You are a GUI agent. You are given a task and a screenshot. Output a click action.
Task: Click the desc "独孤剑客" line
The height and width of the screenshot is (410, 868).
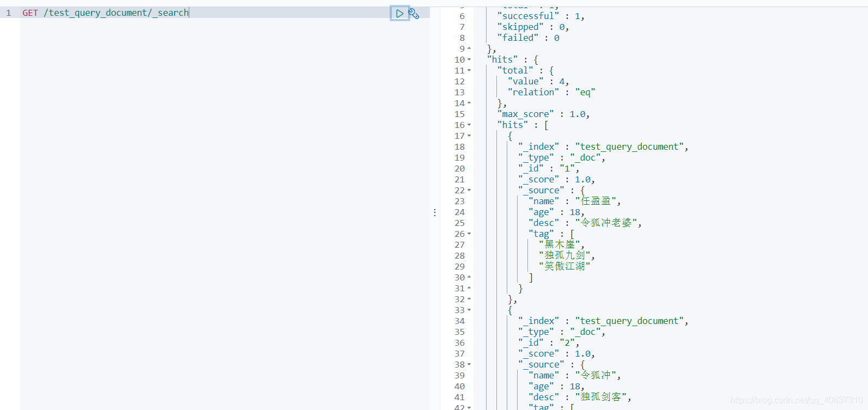point(580,397)
